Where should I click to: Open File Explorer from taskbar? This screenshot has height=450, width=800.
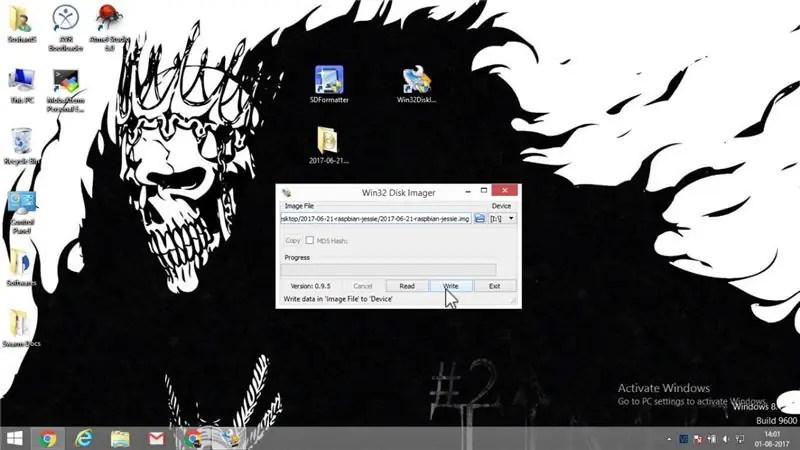point(120,438)
